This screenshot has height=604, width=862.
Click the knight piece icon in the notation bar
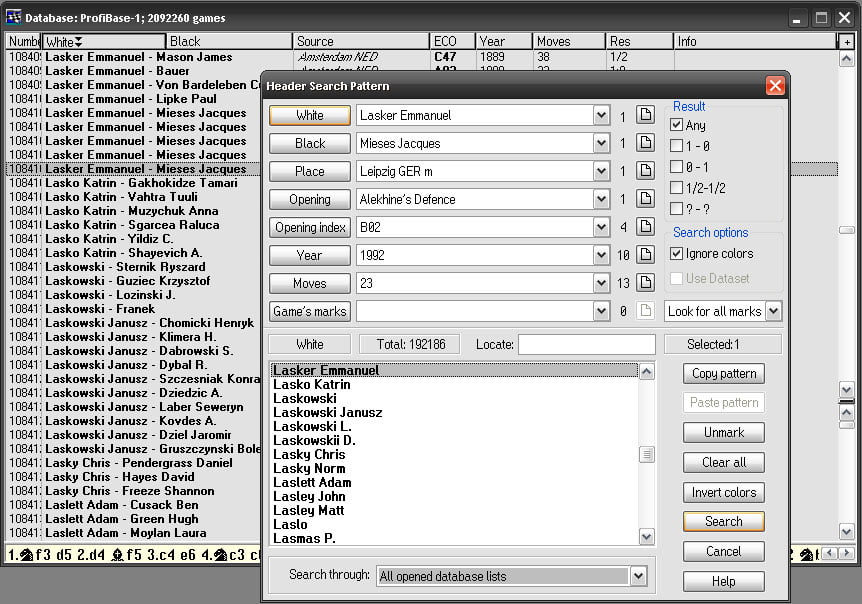26,556
